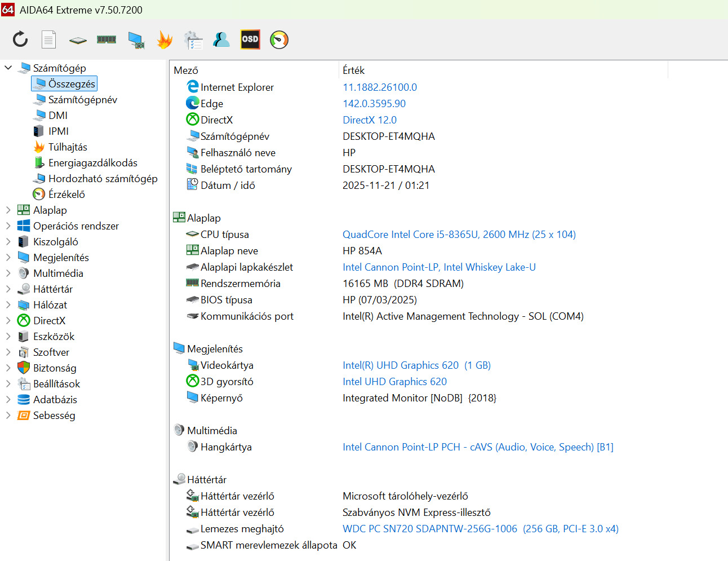
Task: Open the DMI tree item
Action: pos(58,115)
